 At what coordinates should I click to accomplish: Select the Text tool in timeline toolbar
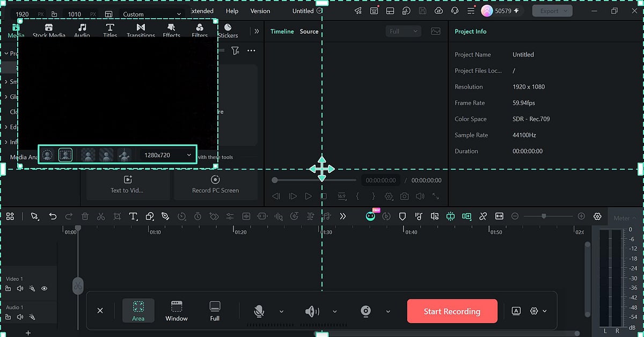pos(133,216)
